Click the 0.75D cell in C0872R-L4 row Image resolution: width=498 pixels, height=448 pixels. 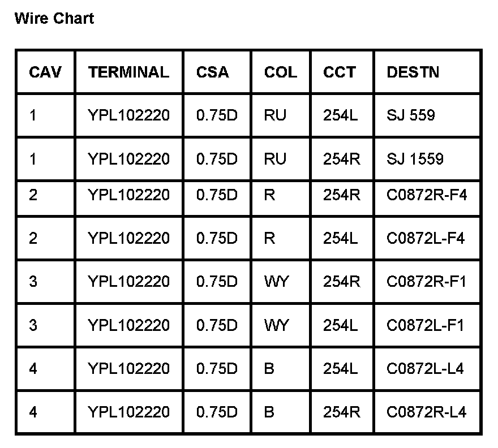coord(217,412)
